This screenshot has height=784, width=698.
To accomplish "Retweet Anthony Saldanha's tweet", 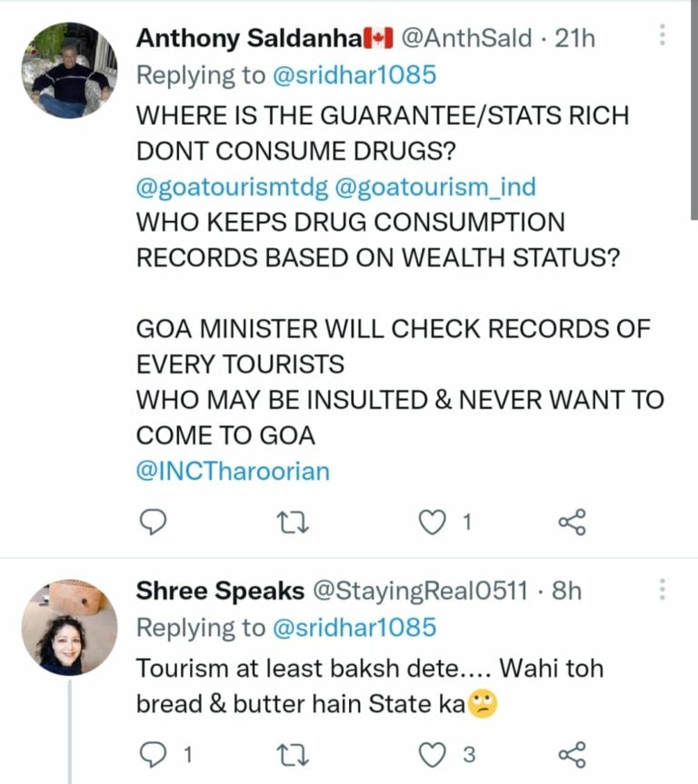I will (295, 521).
